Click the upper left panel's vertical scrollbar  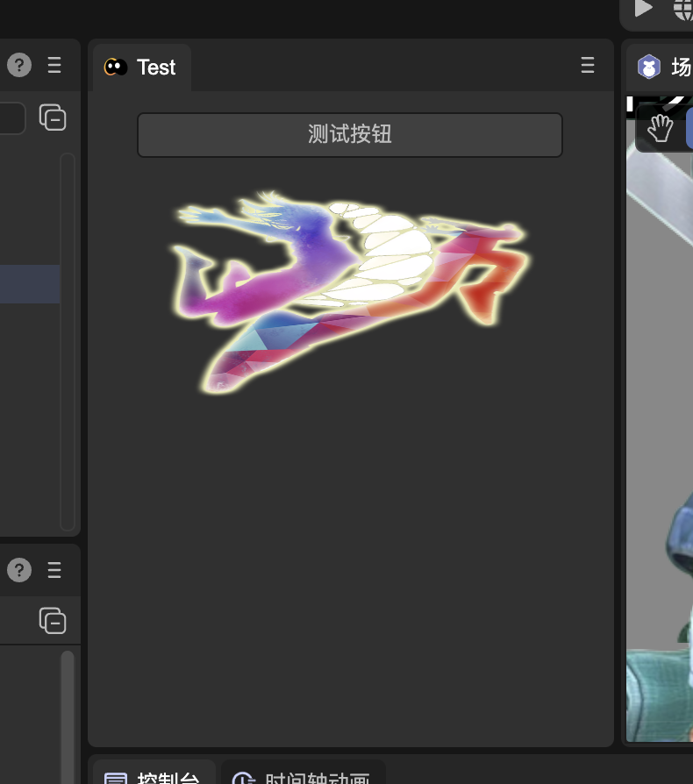coord(68,342)
